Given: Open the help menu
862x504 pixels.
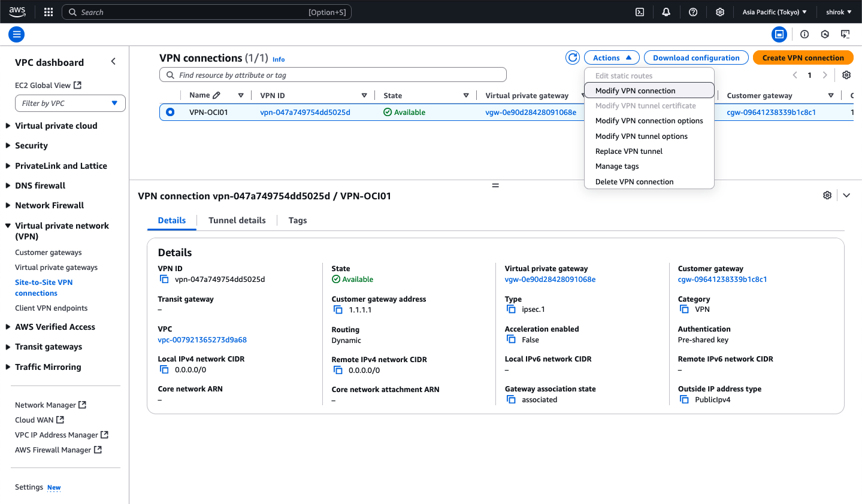Looking at the screenshot, I should (693, 11).
